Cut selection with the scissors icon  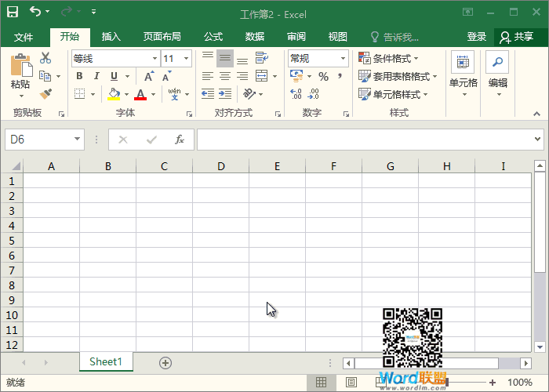45,58
